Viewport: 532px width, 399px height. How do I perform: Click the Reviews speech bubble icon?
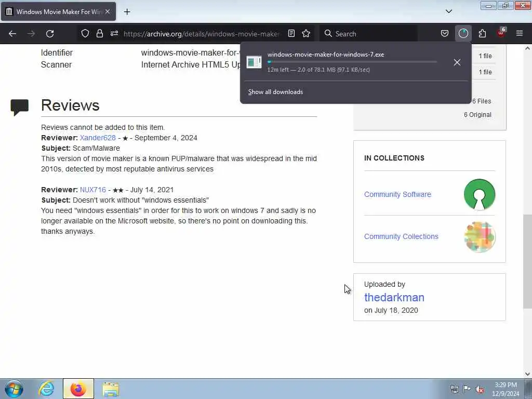click(x=19, y=107)
